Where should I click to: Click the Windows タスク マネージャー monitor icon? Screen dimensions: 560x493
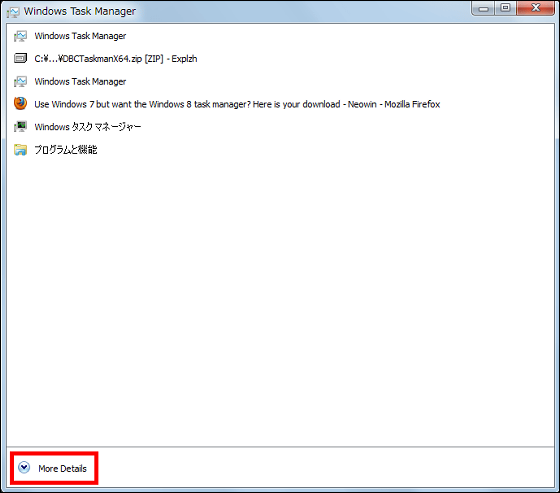pos(20,126)
